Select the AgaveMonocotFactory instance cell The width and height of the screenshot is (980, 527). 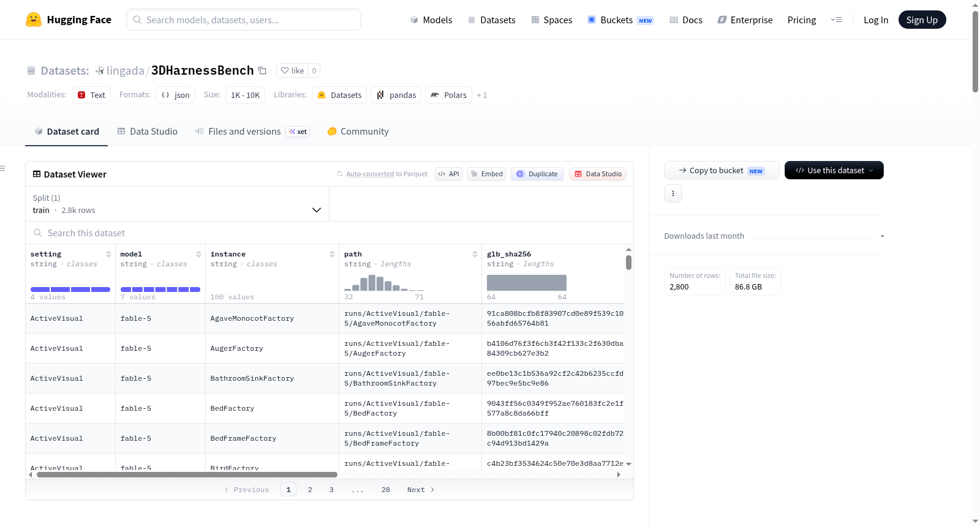click(x=273, y=318)
